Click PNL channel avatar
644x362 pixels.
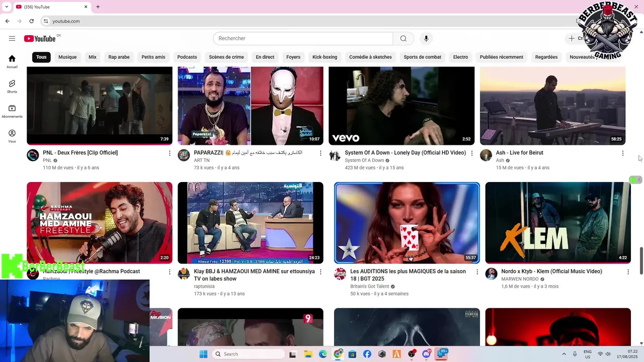click(x=33, y=155)
